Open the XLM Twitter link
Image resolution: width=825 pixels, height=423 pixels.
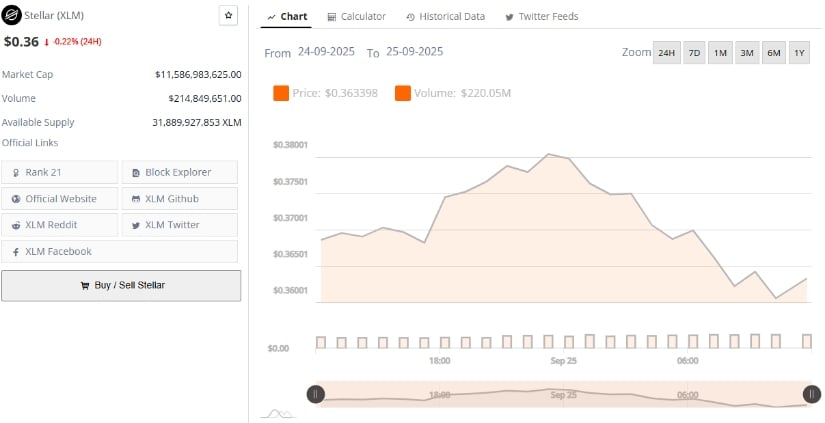click(179, 225)
